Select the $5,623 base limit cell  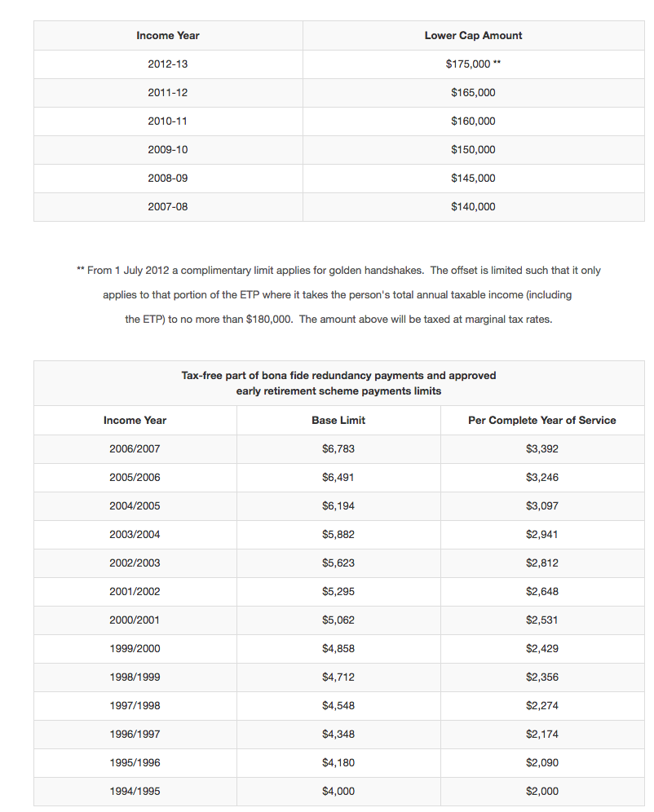point(338,563)
